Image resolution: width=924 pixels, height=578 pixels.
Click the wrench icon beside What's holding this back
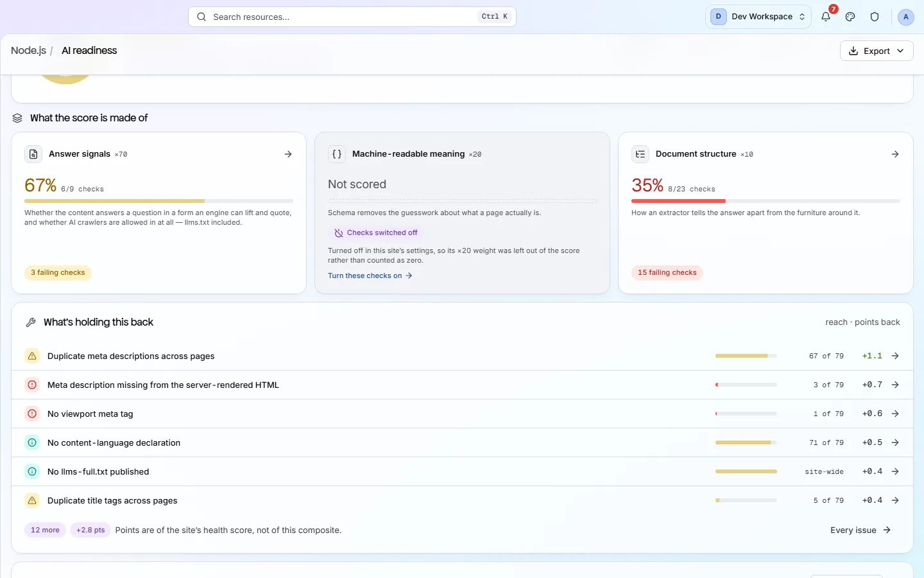point(31,322)
